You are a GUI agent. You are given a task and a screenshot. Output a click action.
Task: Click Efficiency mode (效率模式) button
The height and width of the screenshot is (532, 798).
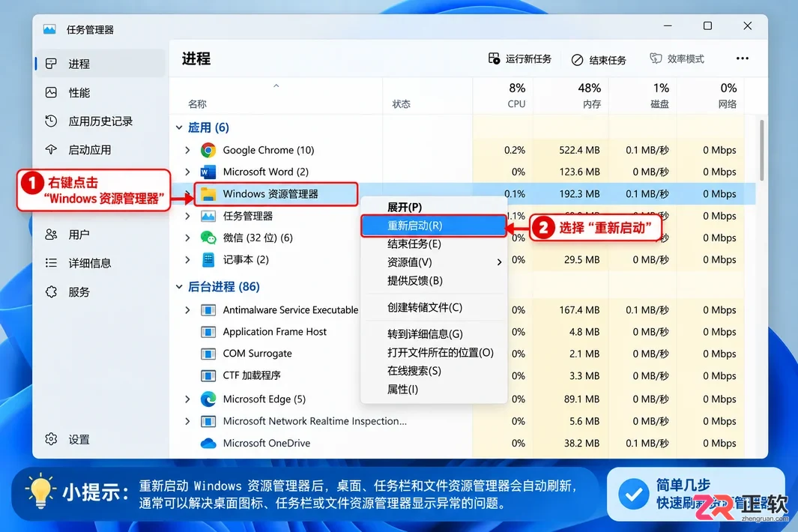click(x=677, y=59)
